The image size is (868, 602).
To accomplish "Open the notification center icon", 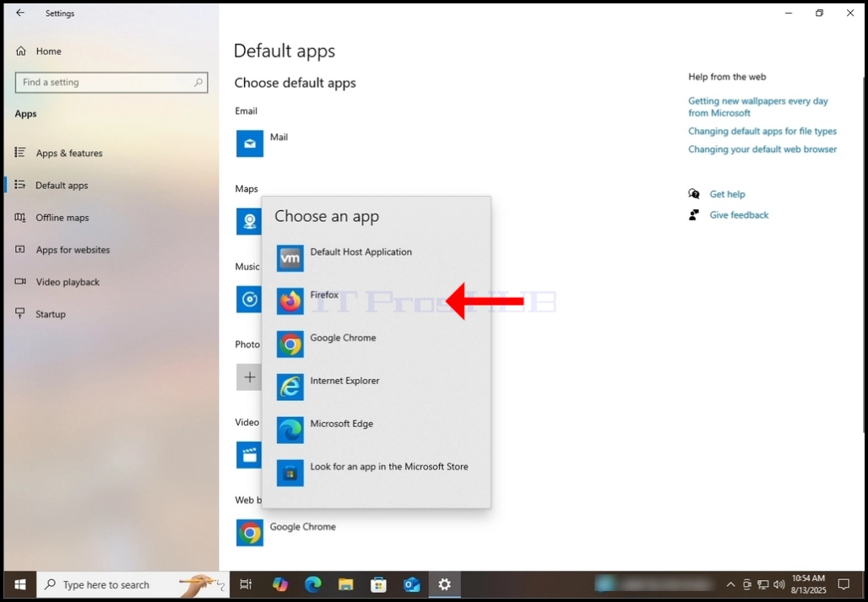I will [x=844, y=584].
